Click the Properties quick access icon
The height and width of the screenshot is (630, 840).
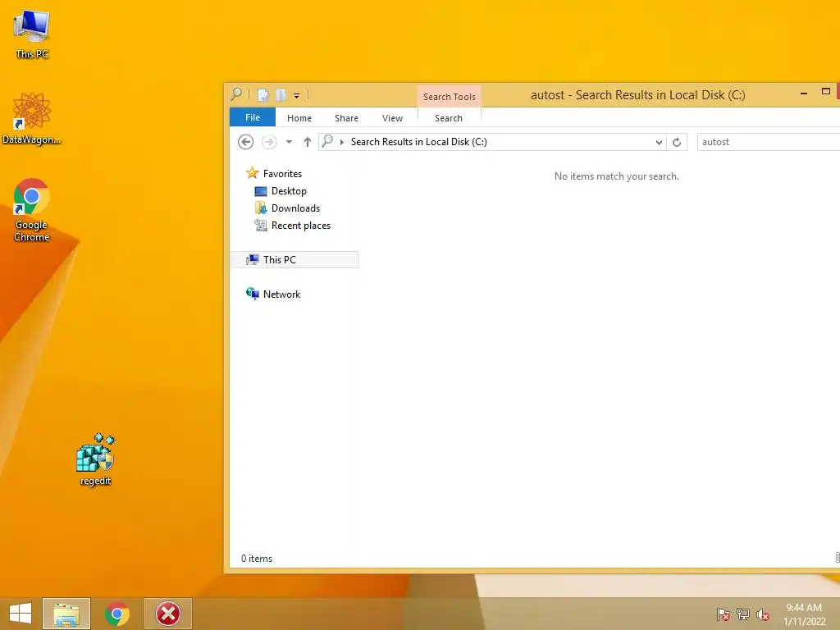[263, 95]
